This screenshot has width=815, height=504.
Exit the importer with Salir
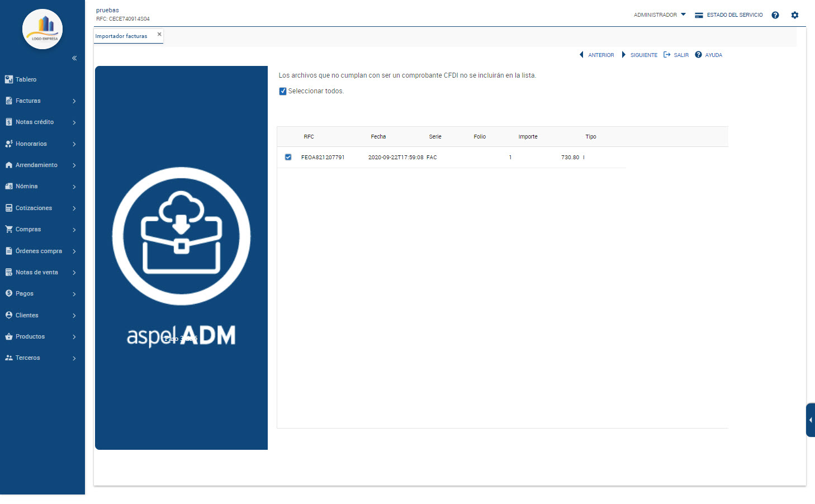pos(676,55)
